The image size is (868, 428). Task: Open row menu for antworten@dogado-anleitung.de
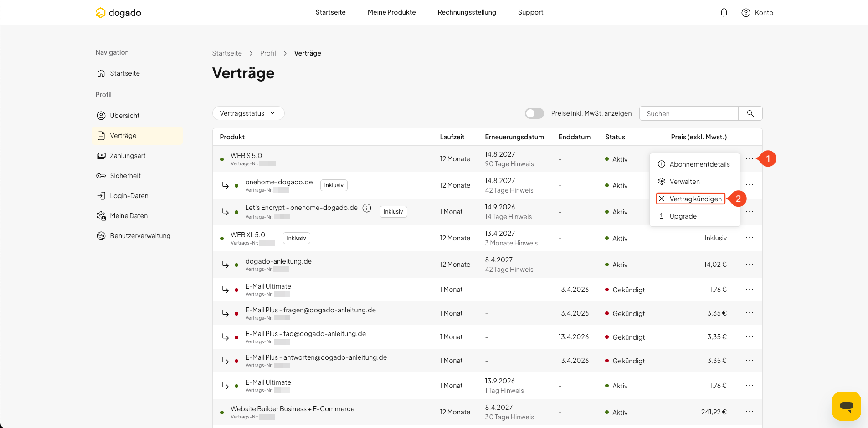pyautogui.click(x=750, y=360)
